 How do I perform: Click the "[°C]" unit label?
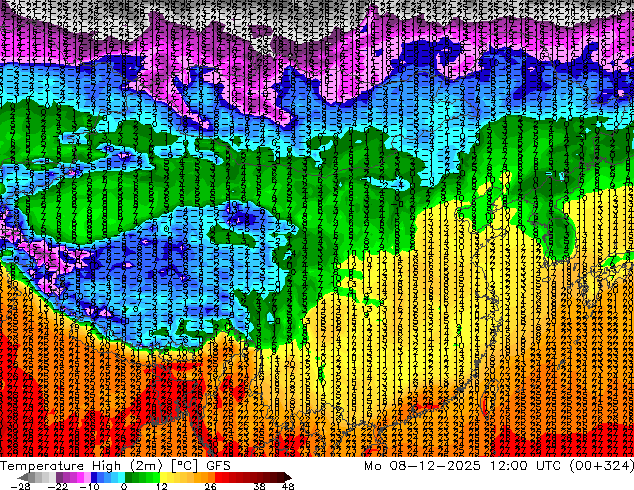[x=184, y=466]
